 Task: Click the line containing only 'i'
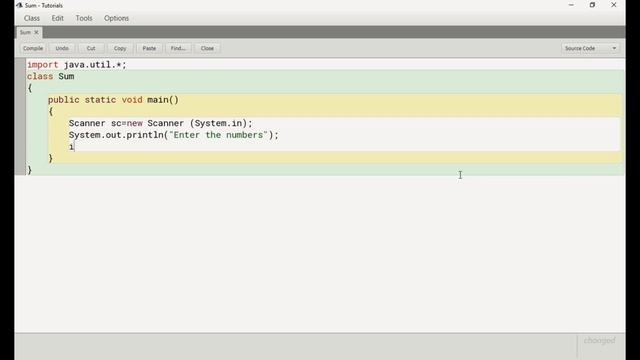71,147
